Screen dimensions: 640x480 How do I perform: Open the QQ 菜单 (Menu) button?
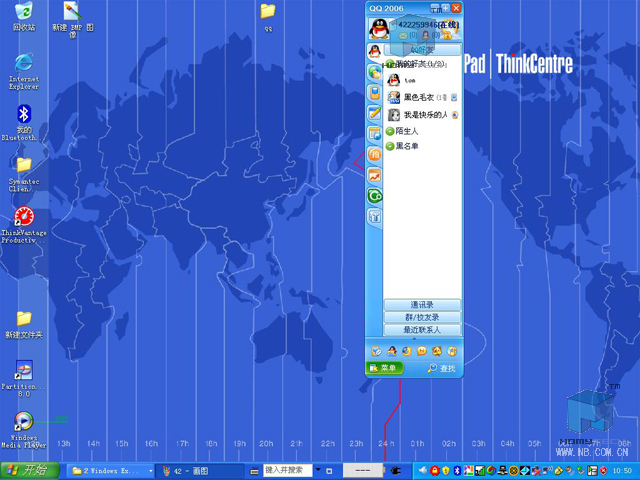click(384, 368)
